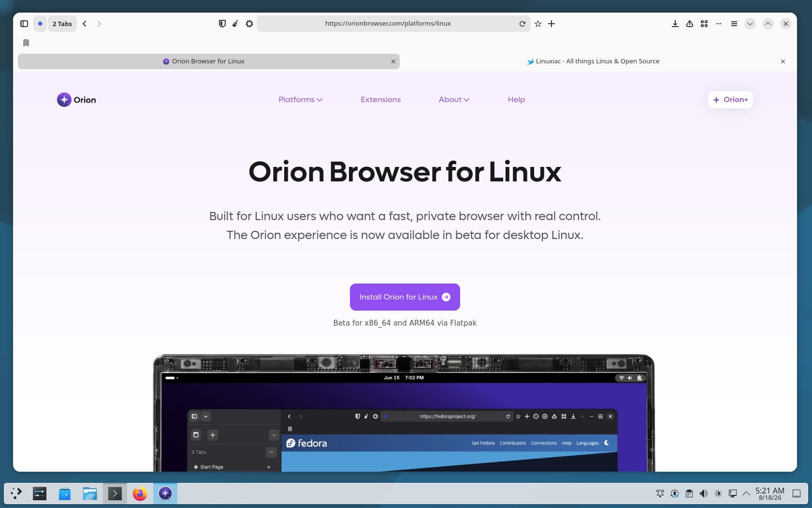812x508 pixels.
Task: Click Install Orion for Linux button
Action: click(x=405, y=297)
